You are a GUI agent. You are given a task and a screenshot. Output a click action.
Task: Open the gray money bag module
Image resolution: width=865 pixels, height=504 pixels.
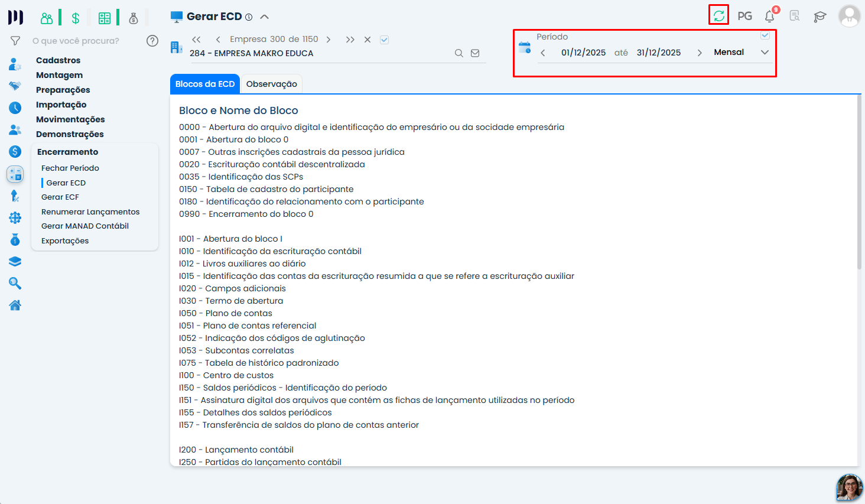(134, 18)
